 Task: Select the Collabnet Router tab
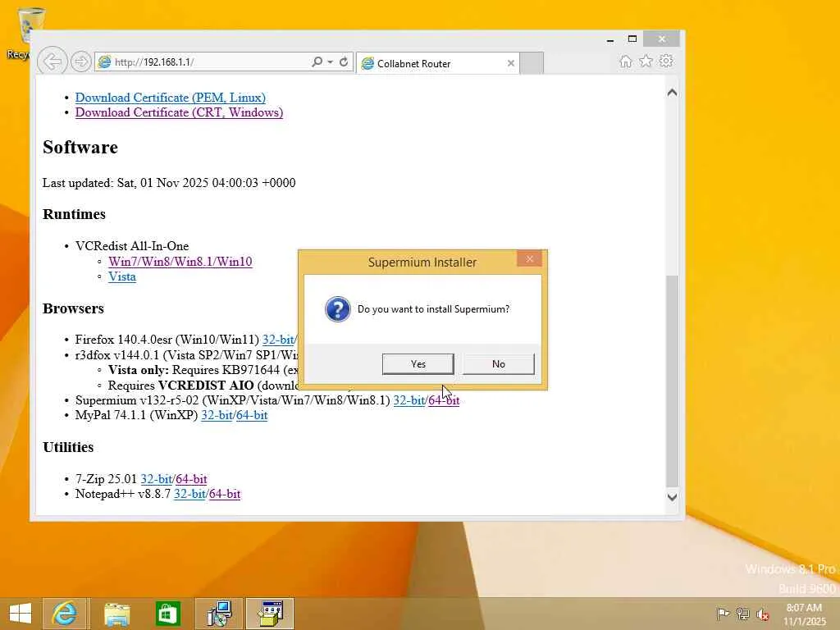[x=438, y=64]
